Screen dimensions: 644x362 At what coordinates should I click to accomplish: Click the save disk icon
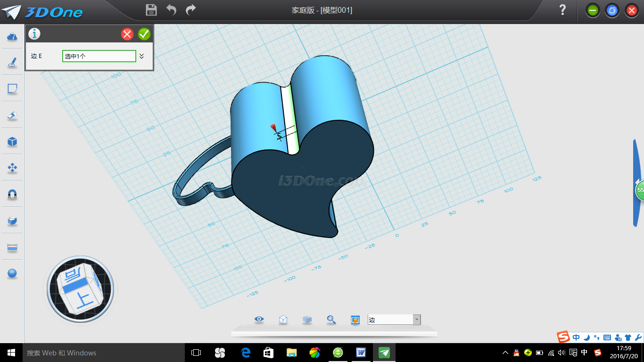point(151,10)
